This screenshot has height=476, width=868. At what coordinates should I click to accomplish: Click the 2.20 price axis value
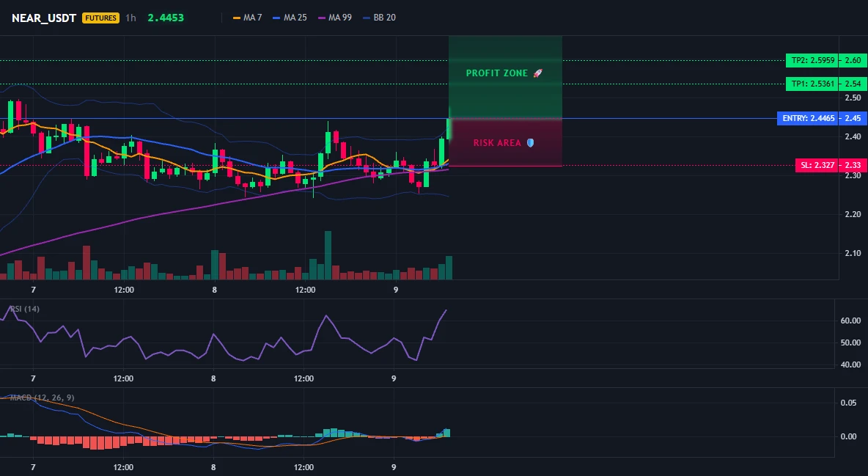pos(853,214)
